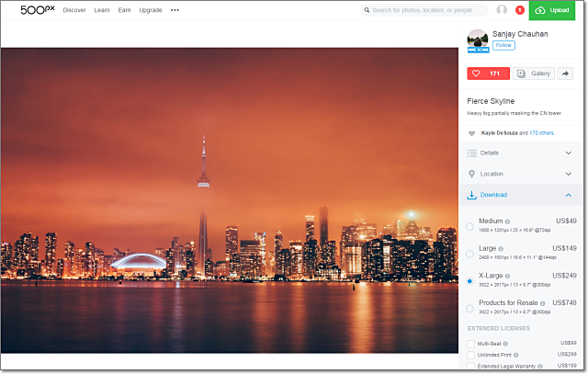Open the Discover menu

[74, 10]
